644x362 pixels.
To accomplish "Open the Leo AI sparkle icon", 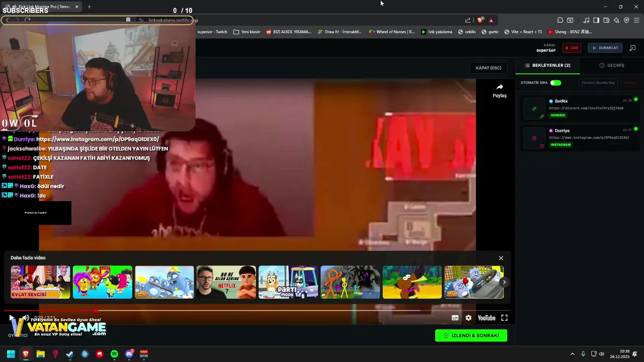I will coord(616,20).
